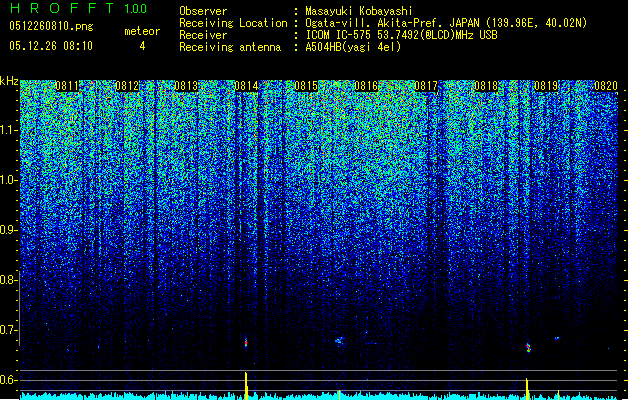This screenshot has width=629, height=400.
Task: Click the faint echo after 0815
Action: point(339,341)
